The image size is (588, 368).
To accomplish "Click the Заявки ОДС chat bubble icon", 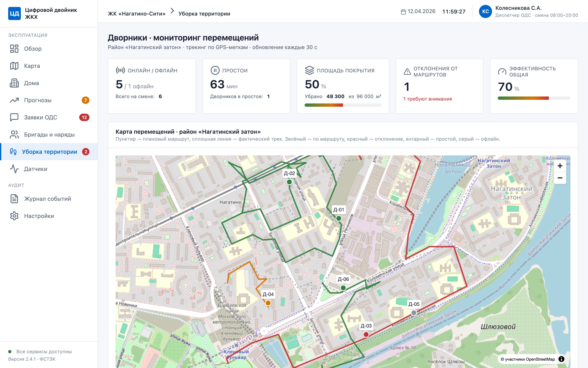I will (x=14, y=117).
